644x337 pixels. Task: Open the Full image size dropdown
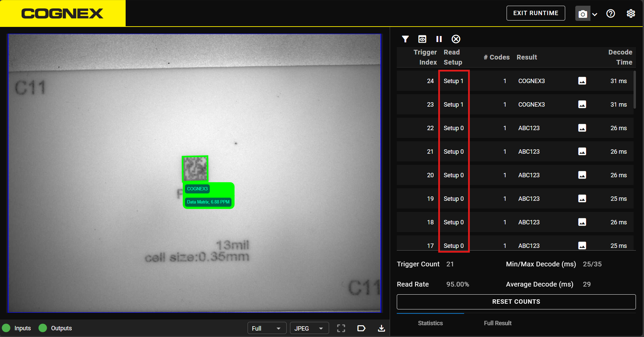click(x=266, y=328)
